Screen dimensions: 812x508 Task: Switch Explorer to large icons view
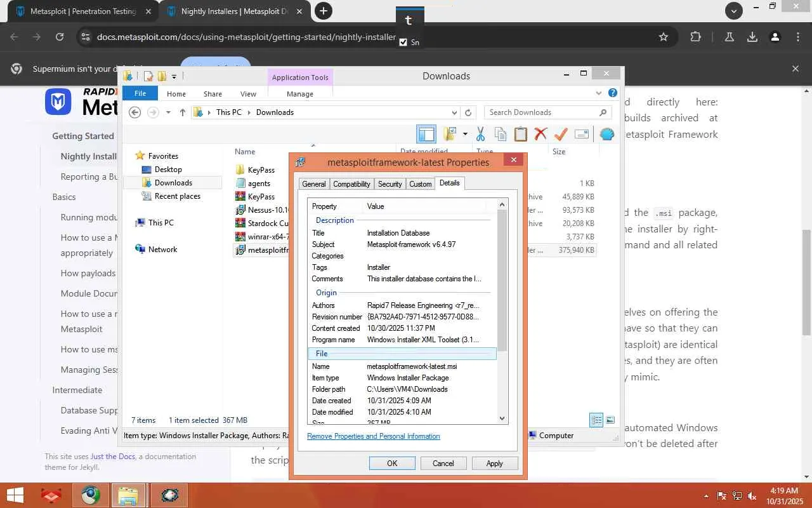pyautogui.click(x=610, y=420)
